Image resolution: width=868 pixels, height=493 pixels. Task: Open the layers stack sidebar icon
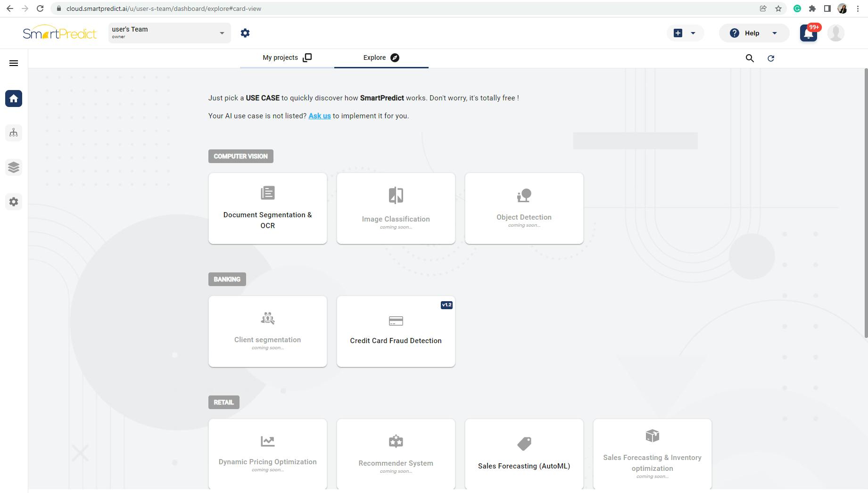click(x=14, y=167)
